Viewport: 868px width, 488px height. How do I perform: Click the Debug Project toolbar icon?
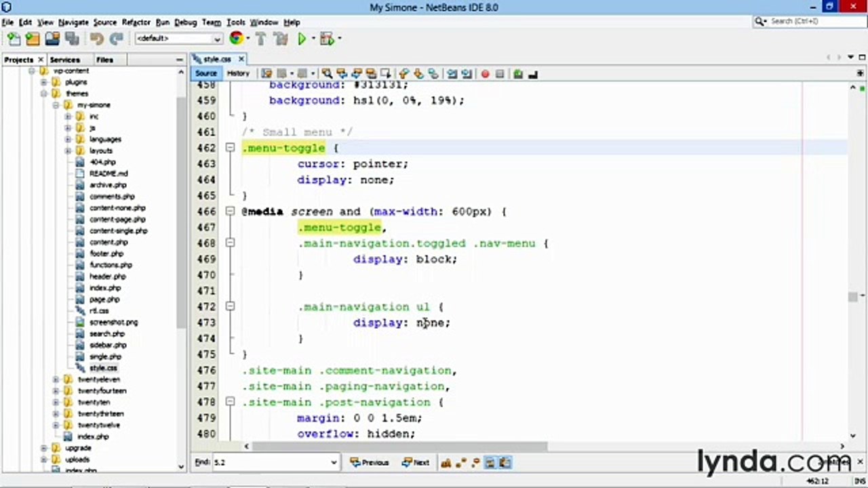pos(328,39)
